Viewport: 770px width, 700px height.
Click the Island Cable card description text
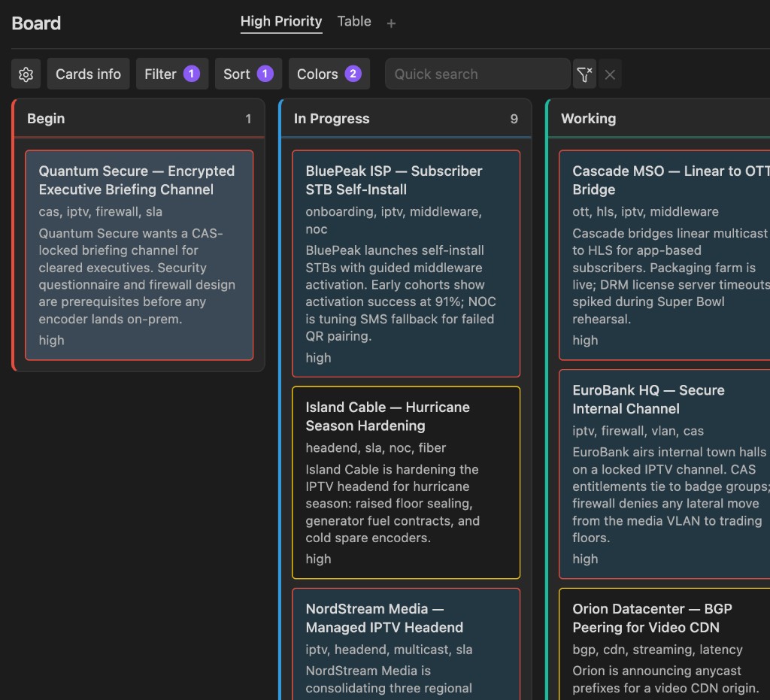click(x=393, y=504)
